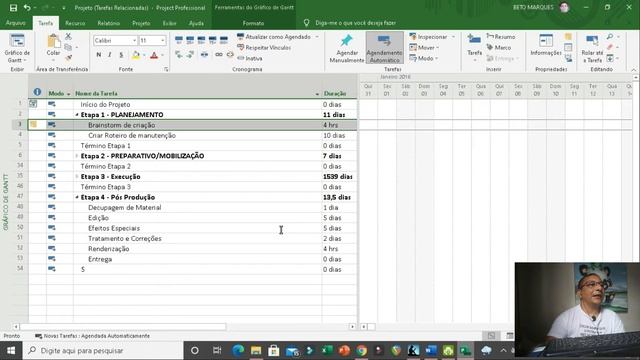Click the Duração column header
This screenshot has width=640, height=360.
(x=338, y=93)
